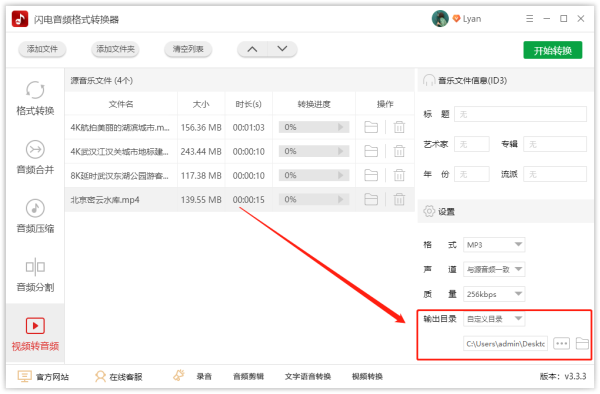Open the 音频剪辑 audio editing tool

[248, 377]
